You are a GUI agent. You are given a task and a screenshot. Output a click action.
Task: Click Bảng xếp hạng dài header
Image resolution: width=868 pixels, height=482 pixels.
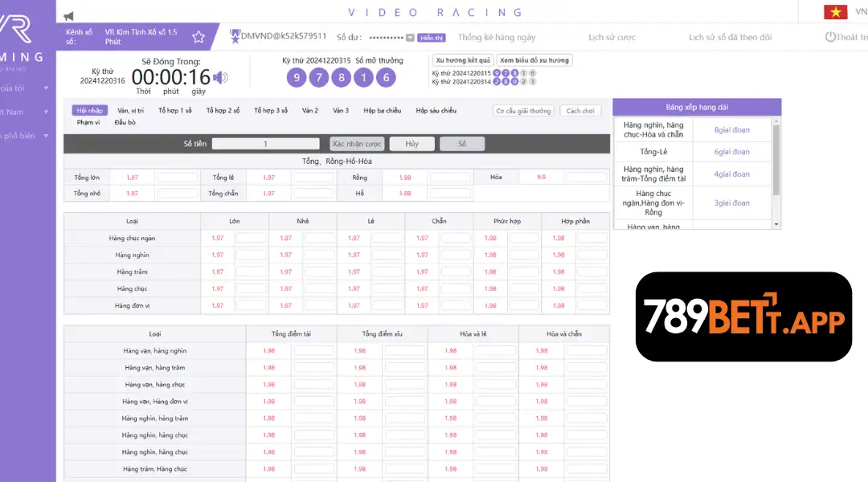pyautogui.click(x=697, y=108)
